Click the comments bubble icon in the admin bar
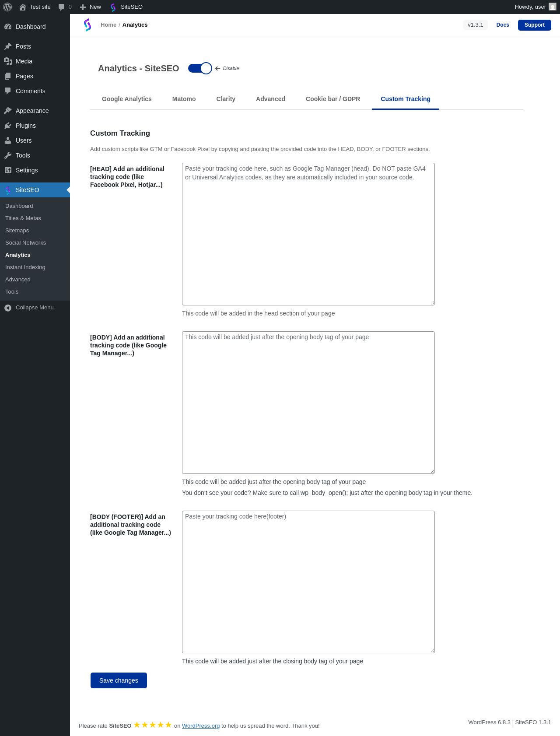The width and height of the screenshot is (560, 736). 61,7
